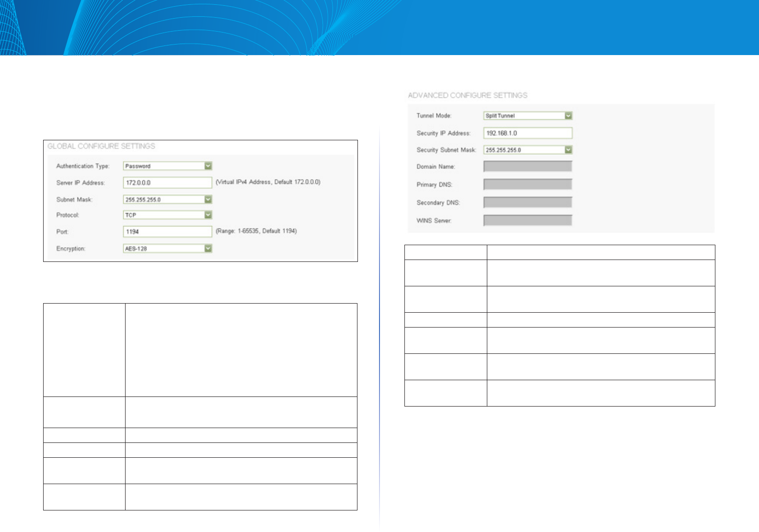The width and height of the screenshot is (759, 532).
Task: Click the Secondary DNS label
Action: coord(438,203)
